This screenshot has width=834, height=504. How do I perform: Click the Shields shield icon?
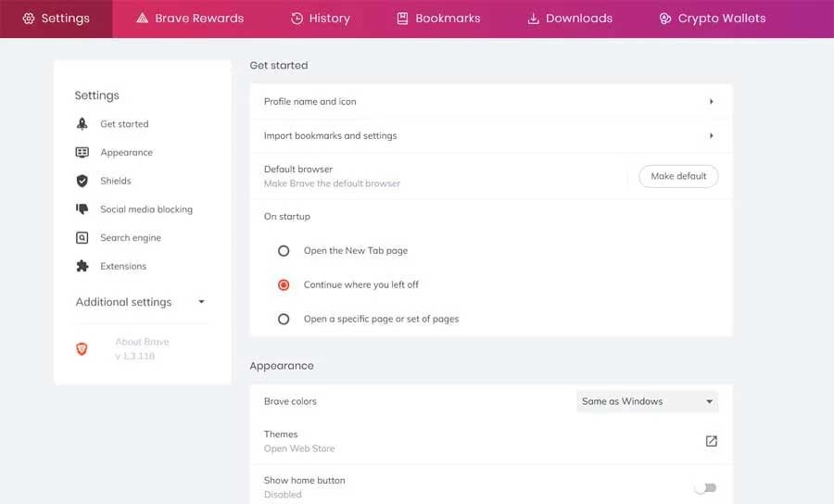pos(82,182)
